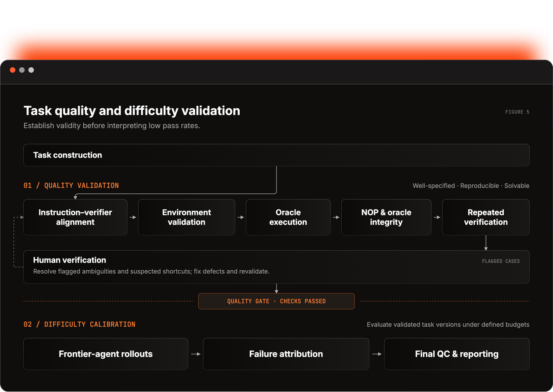Click the Repeated verification box
Image resolution: width=553 pixels, height=392 pixels.
click(486, 217)
